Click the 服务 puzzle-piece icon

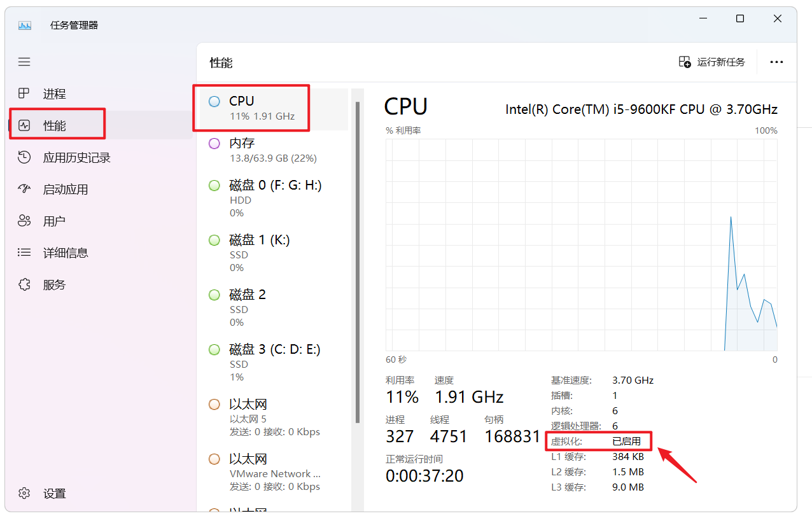coord(24,284)
